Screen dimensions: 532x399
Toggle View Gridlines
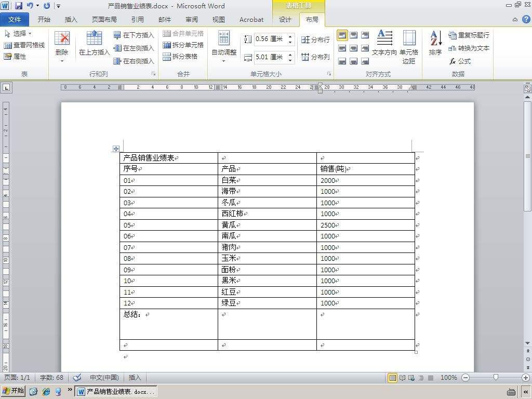(24, 45)
